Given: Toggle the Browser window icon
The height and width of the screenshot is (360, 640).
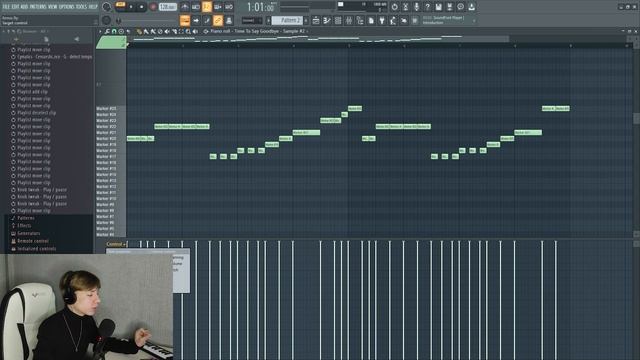Looking at the screenshot, I should 360,20.
